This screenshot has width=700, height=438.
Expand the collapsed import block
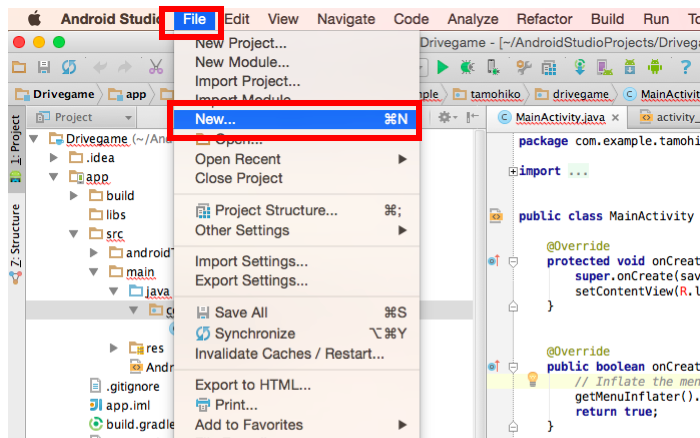tap(513, 171)
